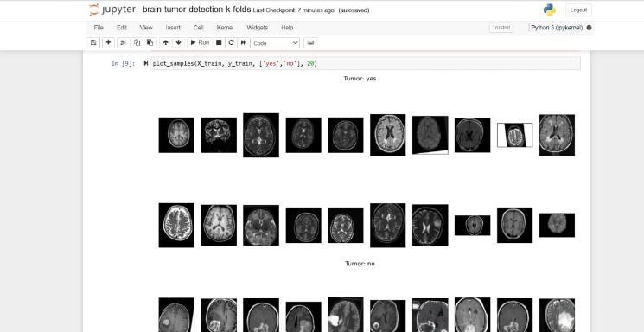644x332 pixels.
Task: Open the Insert menu
Action: click(x=173, y=28)
